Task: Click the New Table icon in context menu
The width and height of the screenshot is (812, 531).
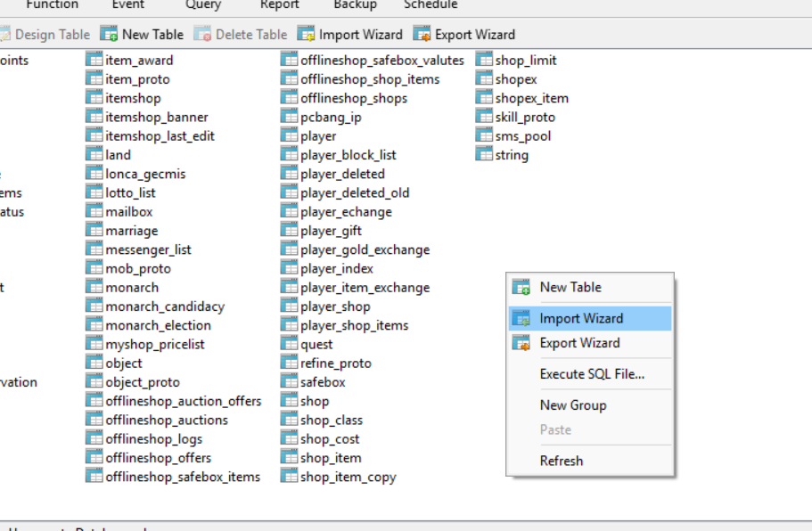Action: click(521, 288)
